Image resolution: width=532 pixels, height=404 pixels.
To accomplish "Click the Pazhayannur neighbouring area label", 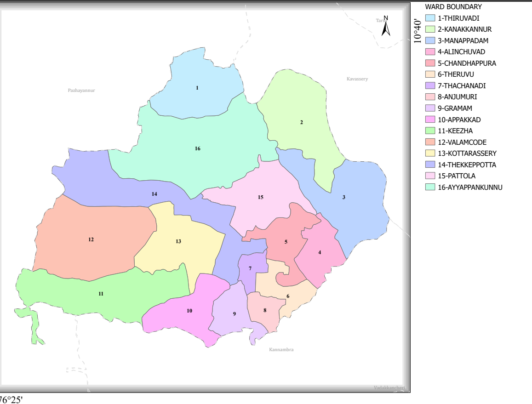I will [81, 91].
